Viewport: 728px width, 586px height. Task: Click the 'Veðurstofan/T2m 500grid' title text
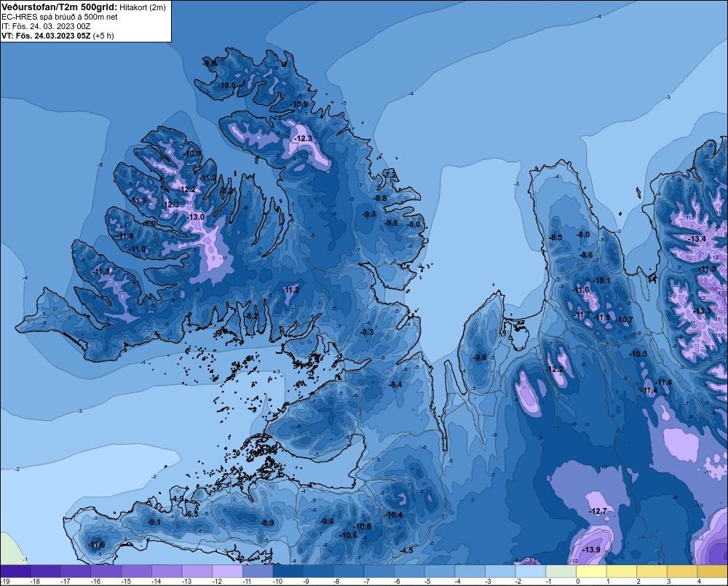59,7
